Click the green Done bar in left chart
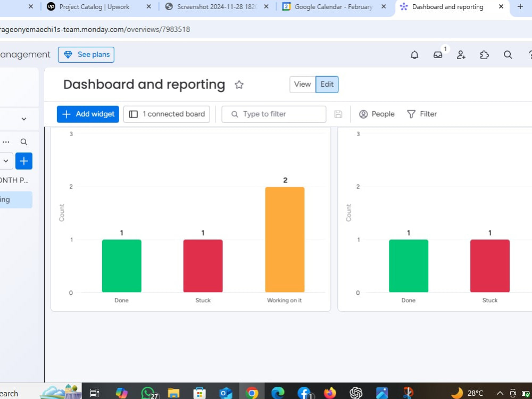This screenshot has width=532, height=399. (121, 265)
